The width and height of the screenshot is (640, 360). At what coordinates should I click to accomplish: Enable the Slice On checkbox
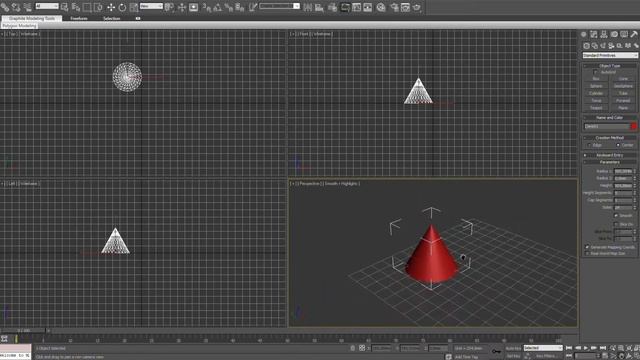[616, 224]
